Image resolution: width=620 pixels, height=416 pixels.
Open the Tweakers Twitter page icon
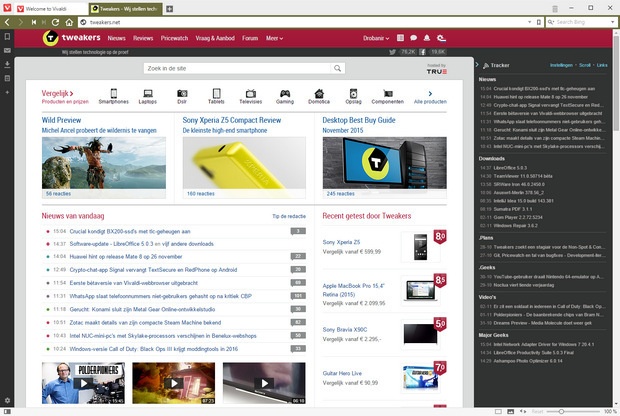(x=392, y=52)
